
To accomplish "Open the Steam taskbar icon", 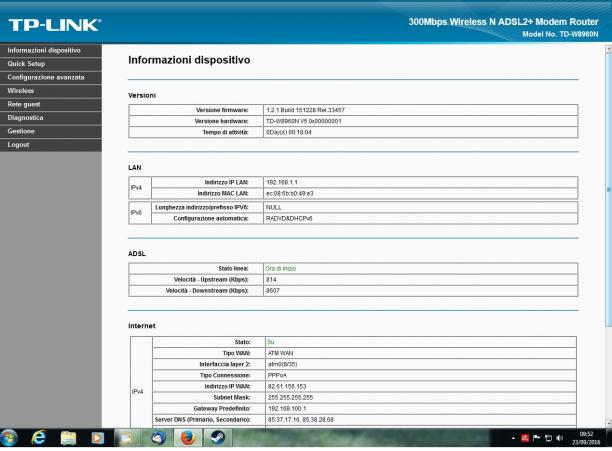I will [x=217, y=438].
